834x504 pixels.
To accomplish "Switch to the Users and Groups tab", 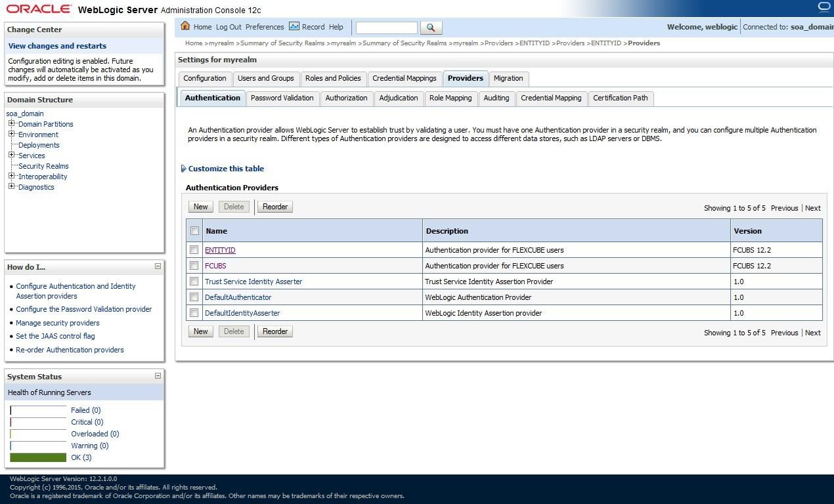I will click(x=266, y=78).
